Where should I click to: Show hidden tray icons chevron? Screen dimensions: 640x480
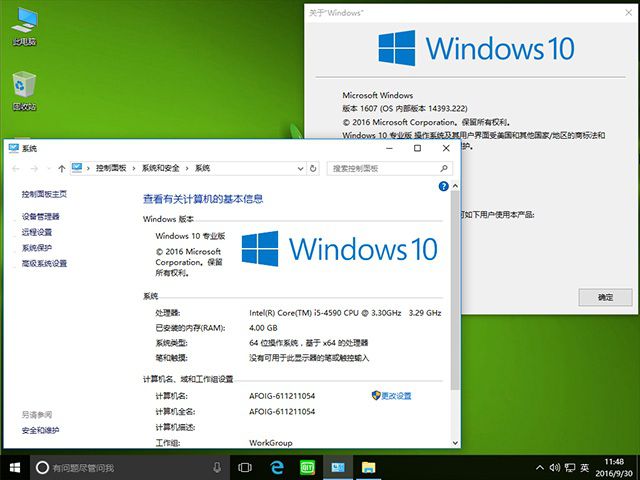point(540,468)
